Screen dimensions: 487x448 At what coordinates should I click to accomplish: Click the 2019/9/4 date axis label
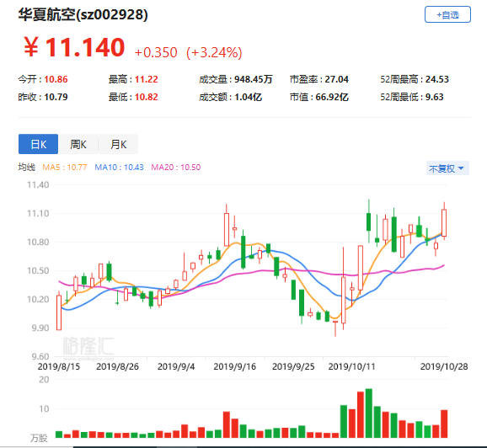coord(176,366)
